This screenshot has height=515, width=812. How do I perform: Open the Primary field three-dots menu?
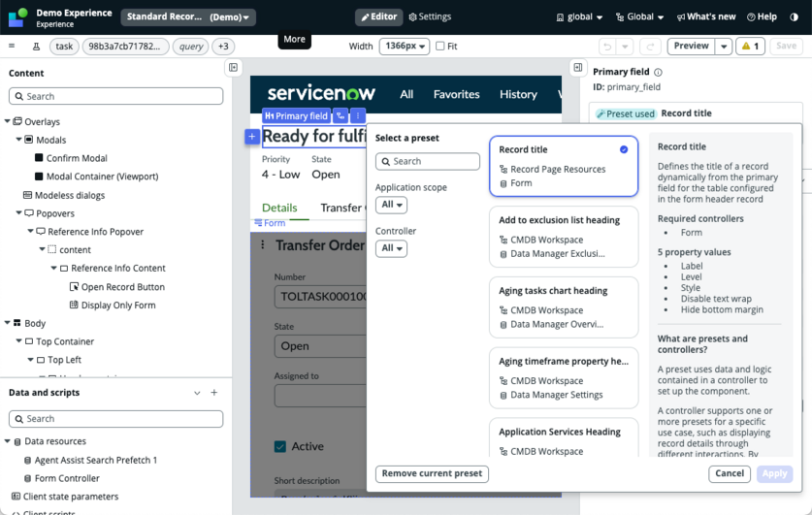tap(358, 116)
